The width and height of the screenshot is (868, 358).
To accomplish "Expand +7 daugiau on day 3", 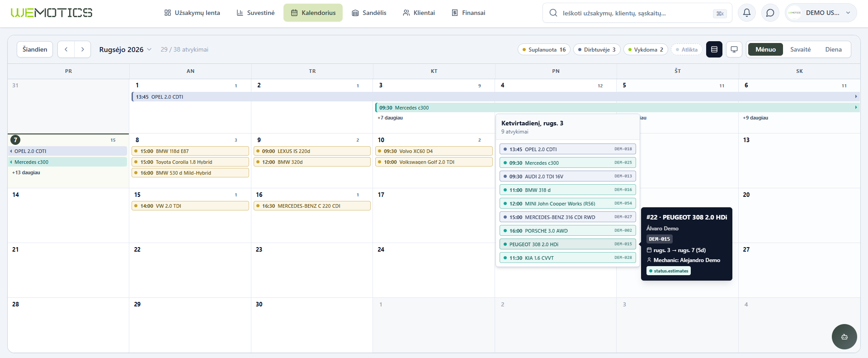I will [390, 118].
